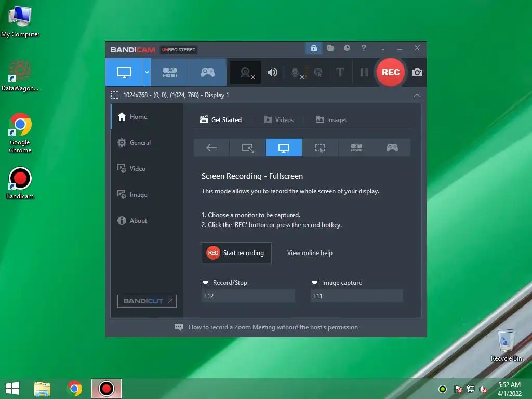The image size is (532, 399).
Task: Take a screenshot with camera icon
Action: [x=417, y=72]
